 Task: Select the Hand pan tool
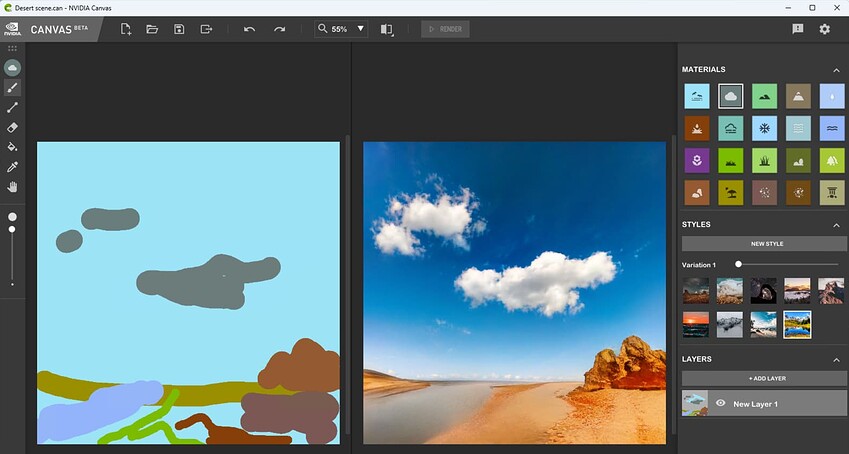point(12,187)
